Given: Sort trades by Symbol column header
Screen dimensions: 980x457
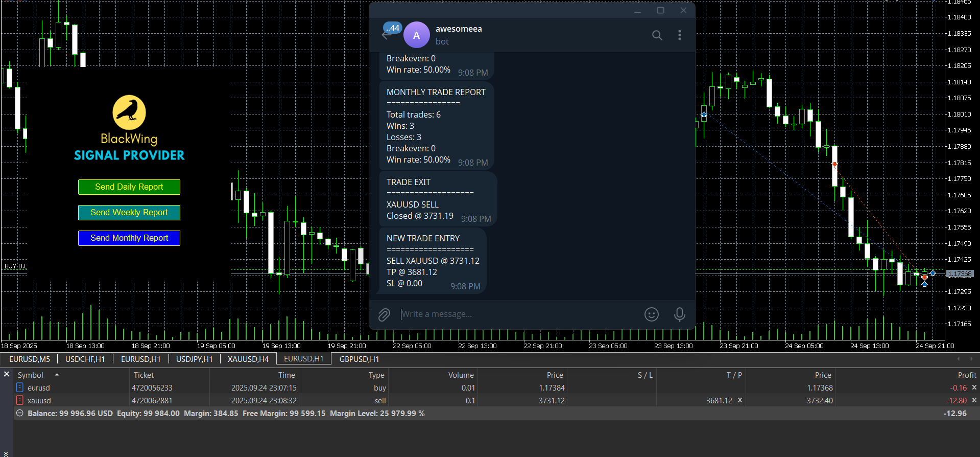Looking at the screenshot, I should [x=31, y=375].
